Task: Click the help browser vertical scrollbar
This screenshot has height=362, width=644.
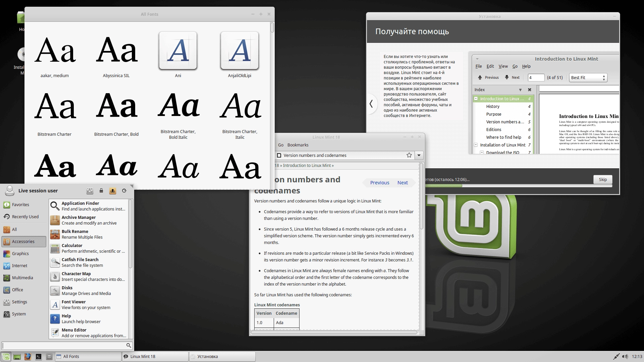Action: pos(422,196)
